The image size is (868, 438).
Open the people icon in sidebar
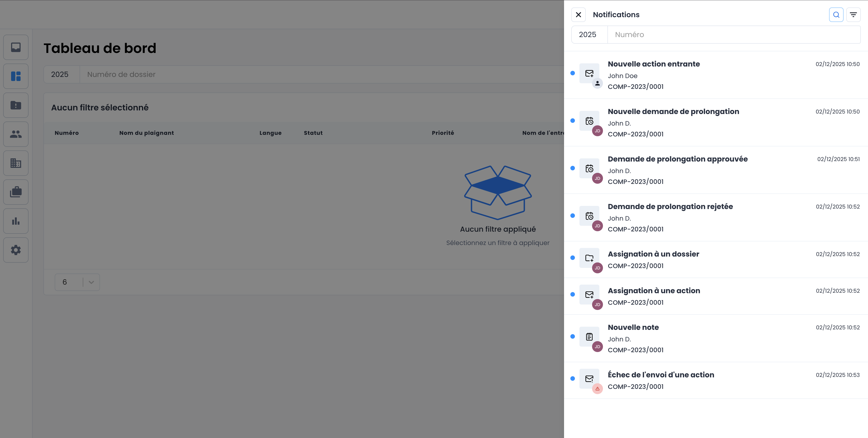coord(16,134)
